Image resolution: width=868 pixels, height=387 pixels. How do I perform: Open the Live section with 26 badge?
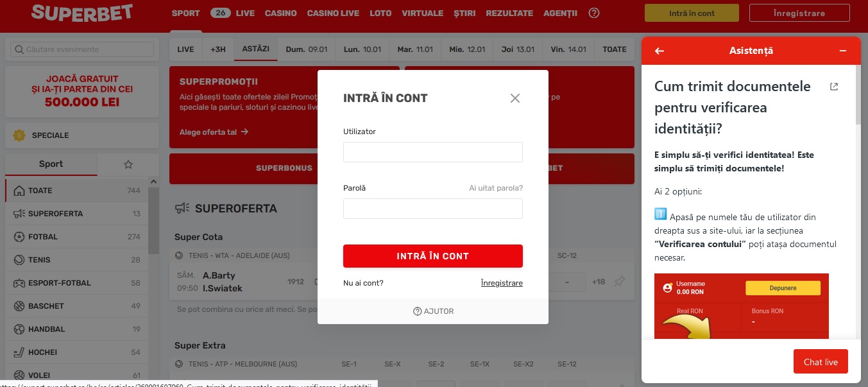[232, 13]
